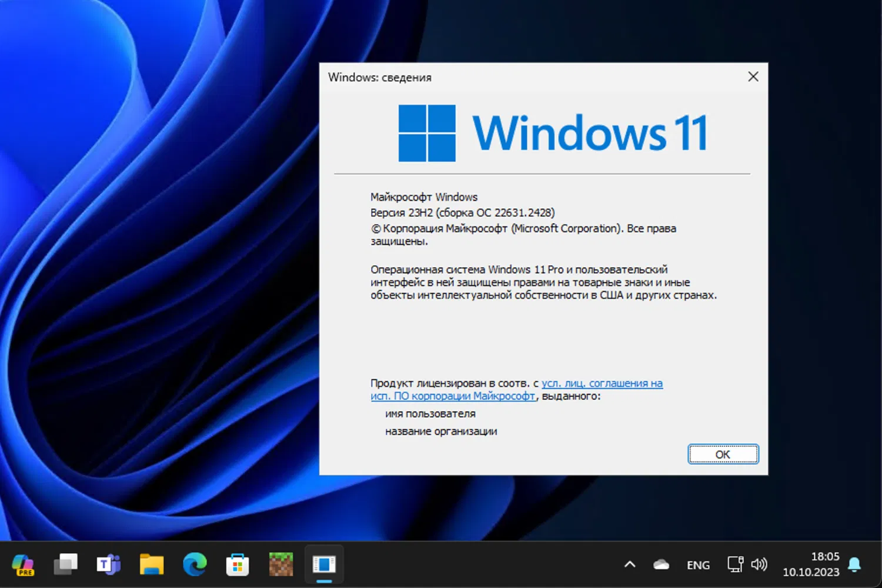The height and width of the screenshot is (588, 882).
Task: Open Microsoft Edge from the taskbar
Action: 194,564
